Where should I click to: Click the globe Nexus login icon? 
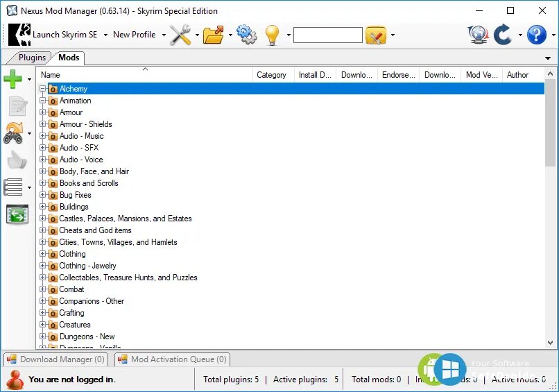pyautogui.click(x=478, y=35)
